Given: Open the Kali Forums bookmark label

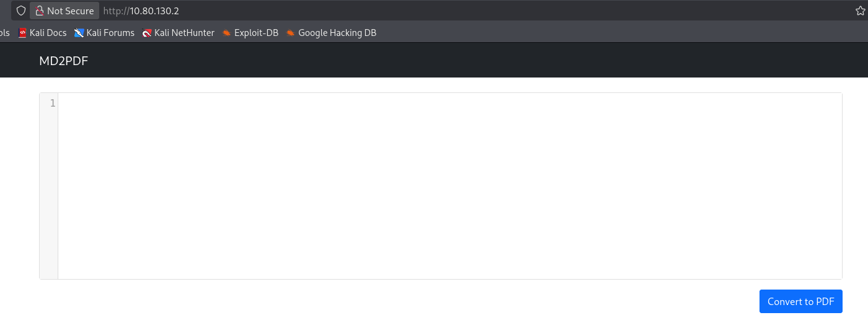Looking at the screenshot, I should pyautogui.click(x=110, y=33).
